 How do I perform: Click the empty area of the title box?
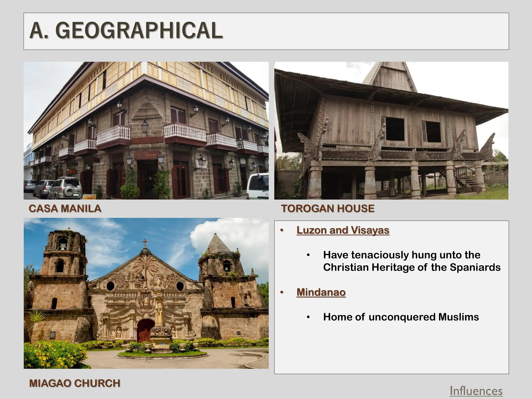point(364,31)
